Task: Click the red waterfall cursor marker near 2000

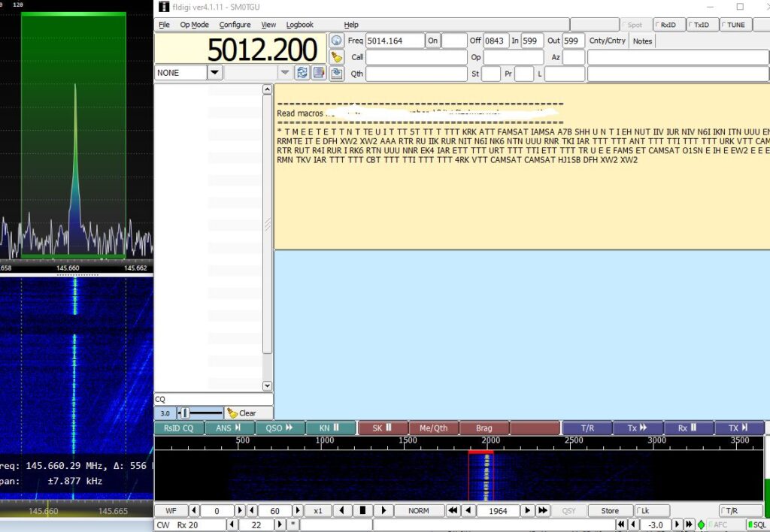Action: pos(480,452)
